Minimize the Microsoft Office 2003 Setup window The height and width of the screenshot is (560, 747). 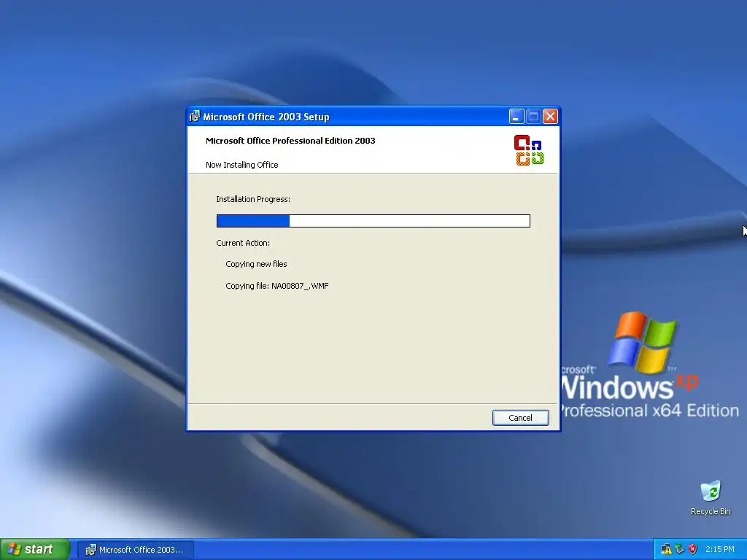point(516,116)
